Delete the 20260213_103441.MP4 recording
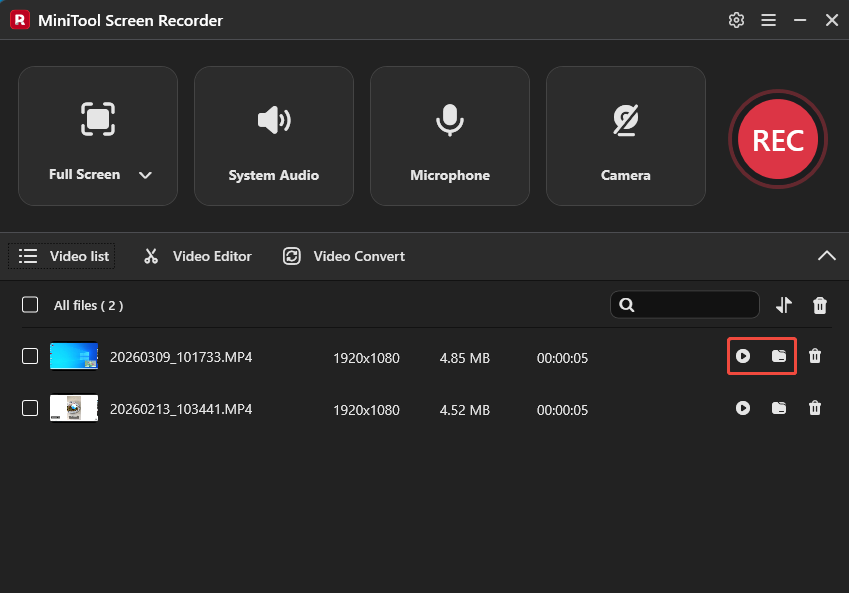 click(x=815, y=409)
